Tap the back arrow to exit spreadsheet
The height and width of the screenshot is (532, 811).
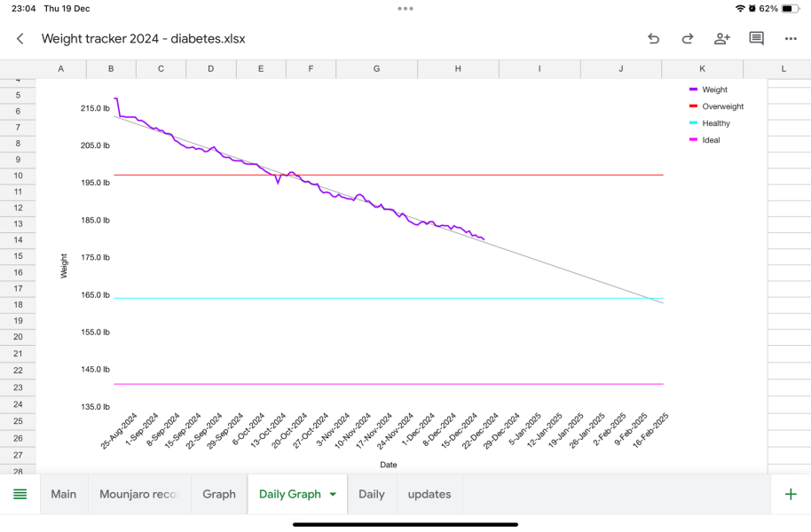(x=20, y=39)
